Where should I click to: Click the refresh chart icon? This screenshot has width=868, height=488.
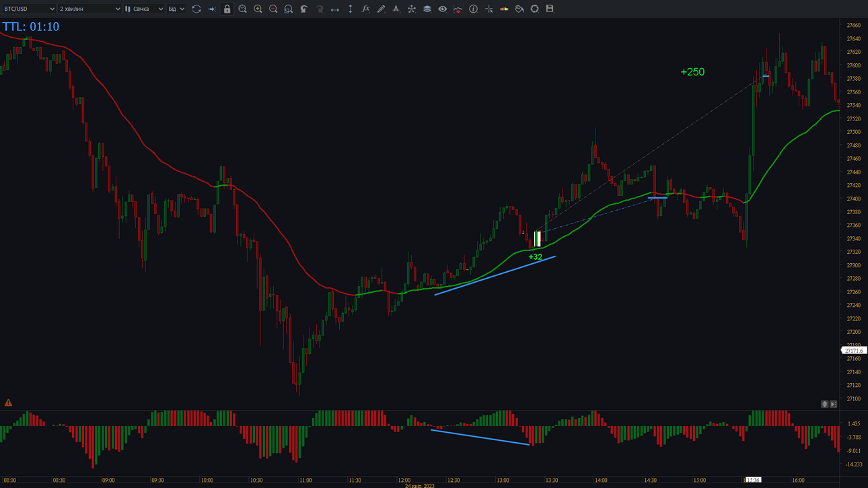(196, 9)
